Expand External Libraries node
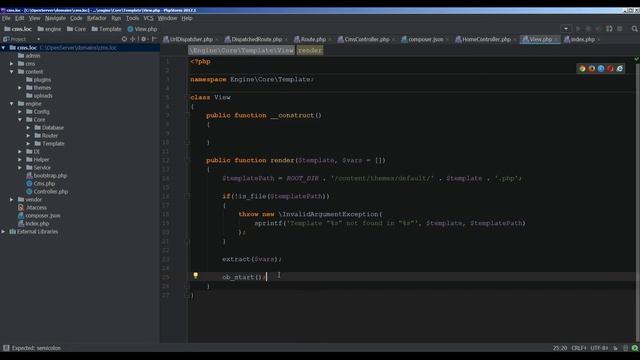This screenshot has width=640, height=360. (x=4, y=232)
